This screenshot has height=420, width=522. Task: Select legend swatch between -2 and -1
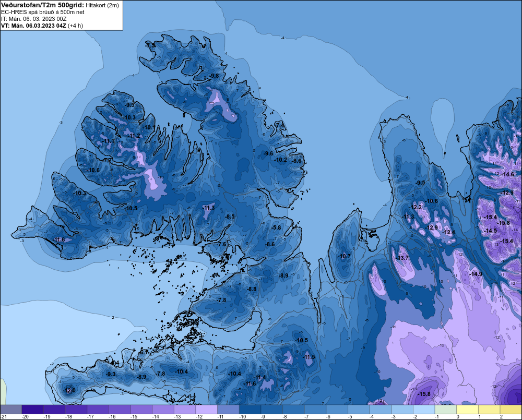click(424, 409)
